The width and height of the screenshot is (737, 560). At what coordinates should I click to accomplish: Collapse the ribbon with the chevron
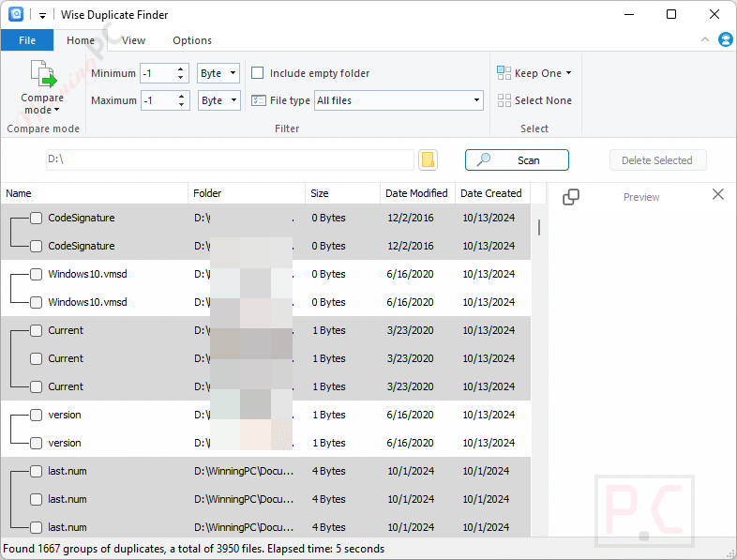coord(704,40)
